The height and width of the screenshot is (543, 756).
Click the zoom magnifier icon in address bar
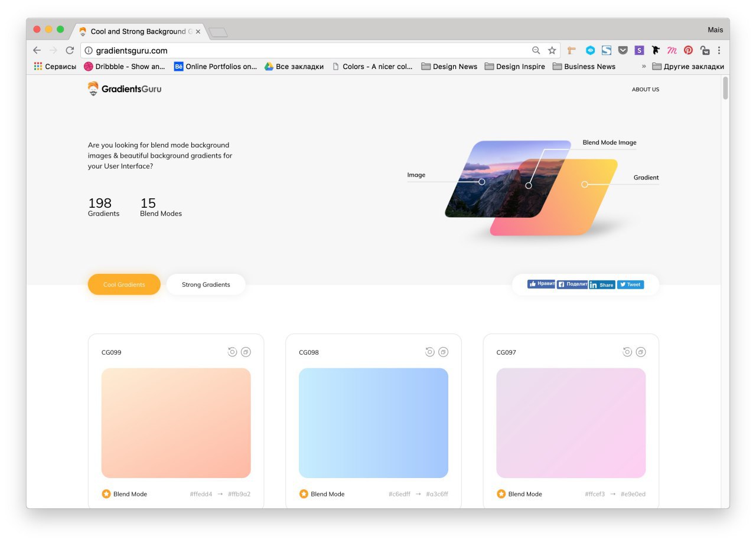(x=536, y=51)
